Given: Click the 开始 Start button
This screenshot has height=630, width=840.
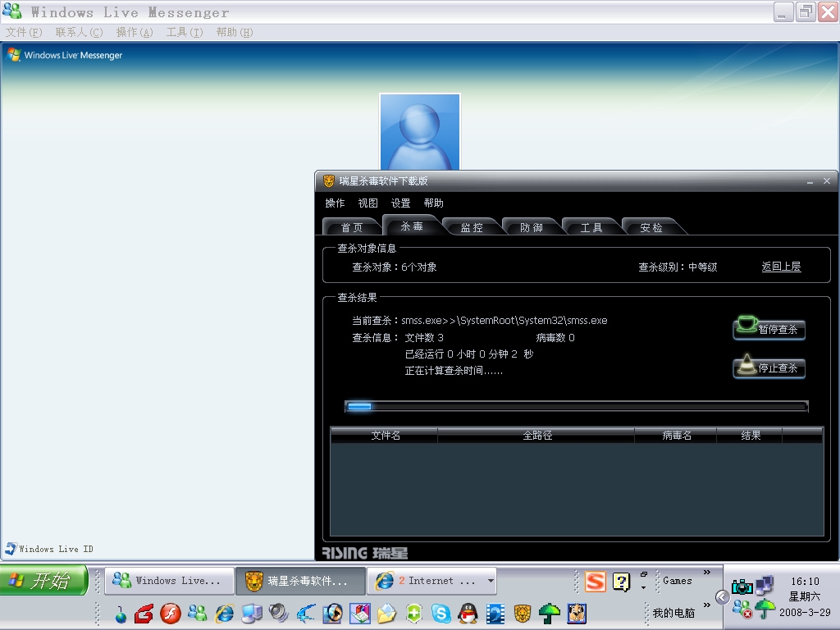Looking at the screenshot, I should [x=44, y=581].
